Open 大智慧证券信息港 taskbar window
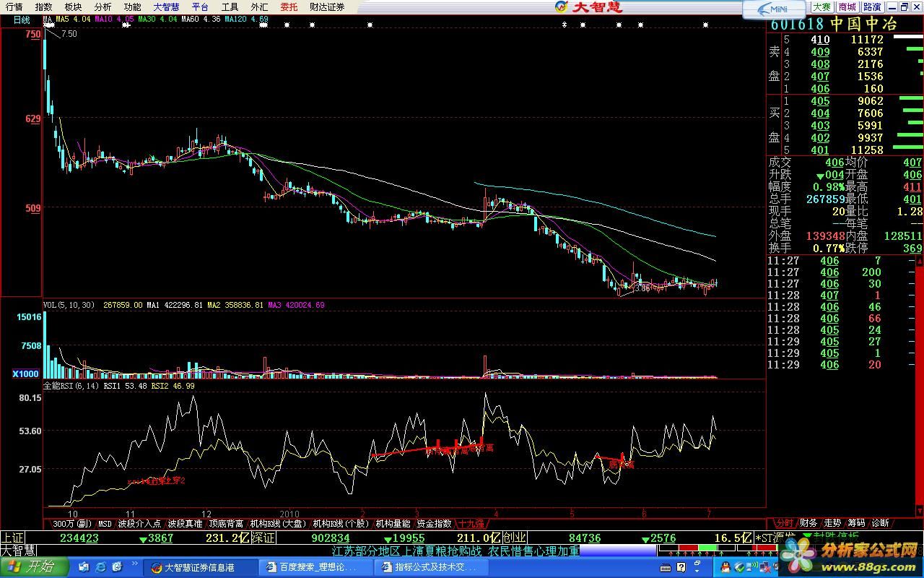The width and height of the screenshot is (924, 578). (x=201, y=568)
